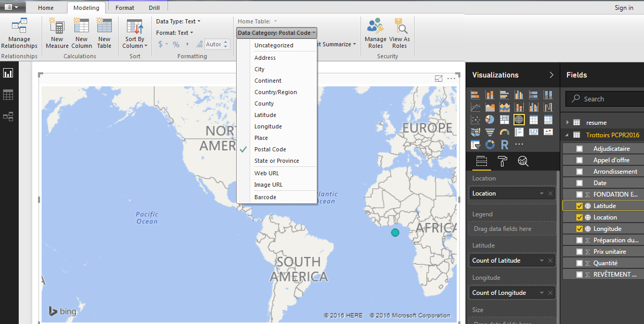Select Latitude in Data Category menu
This screenshot has width=644, height=324.
pos(277,115)
